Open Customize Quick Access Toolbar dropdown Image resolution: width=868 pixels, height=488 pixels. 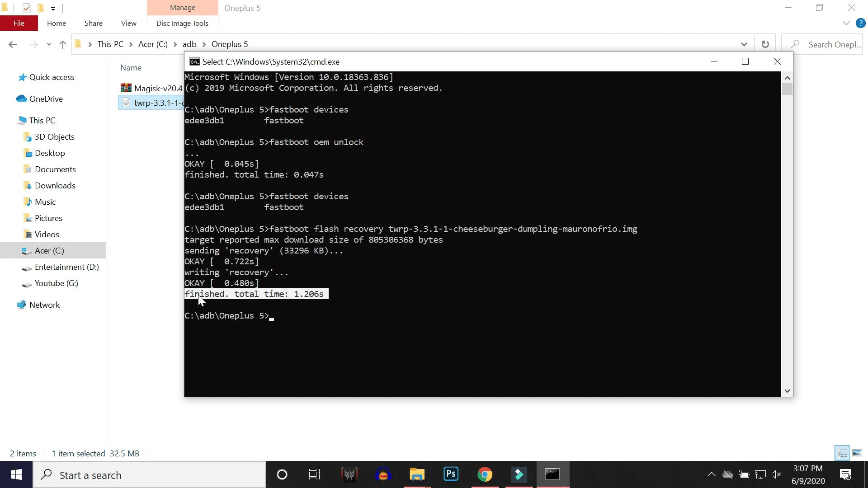click(x=53, y=8)
